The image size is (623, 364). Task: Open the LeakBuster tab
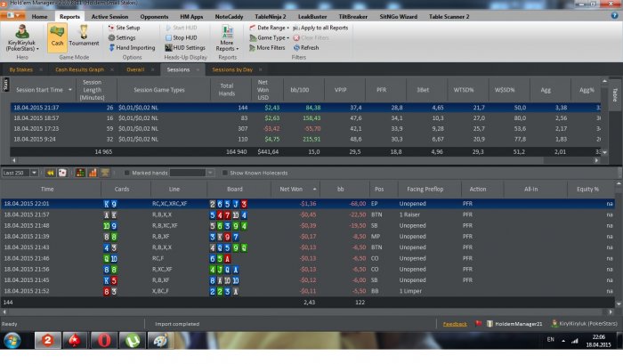[312, 17]
